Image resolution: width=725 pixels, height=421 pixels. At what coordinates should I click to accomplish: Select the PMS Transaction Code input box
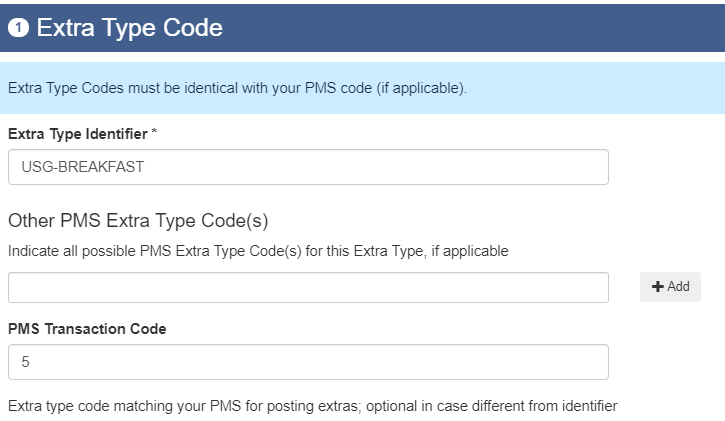click(x=308, y=362)
